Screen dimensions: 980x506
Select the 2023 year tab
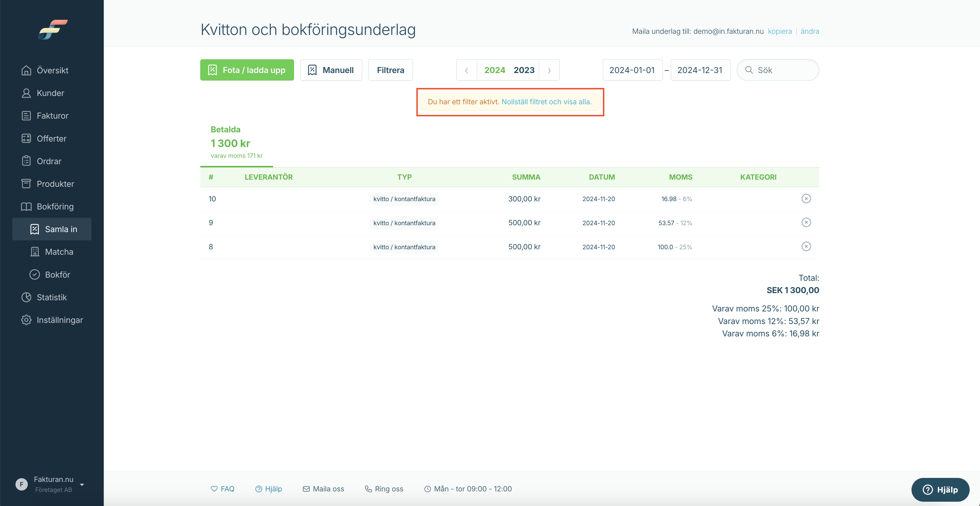tap(524, 70)
